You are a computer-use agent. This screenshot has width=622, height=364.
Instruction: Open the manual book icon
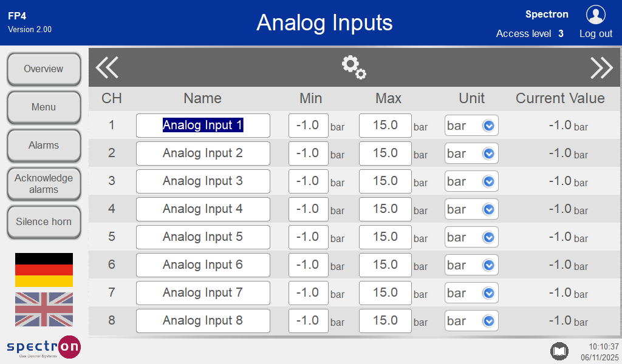[x=559, y=351]
